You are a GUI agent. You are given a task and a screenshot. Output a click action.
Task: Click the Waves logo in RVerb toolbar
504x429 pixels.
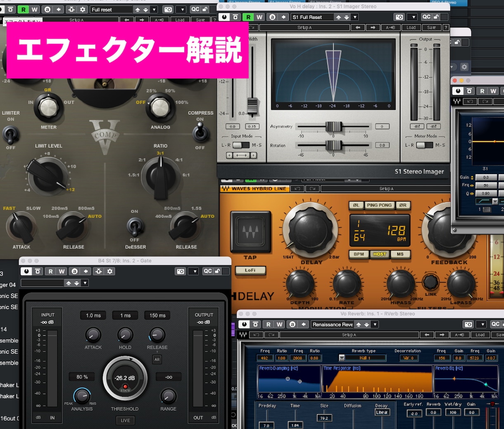[243, 334]
